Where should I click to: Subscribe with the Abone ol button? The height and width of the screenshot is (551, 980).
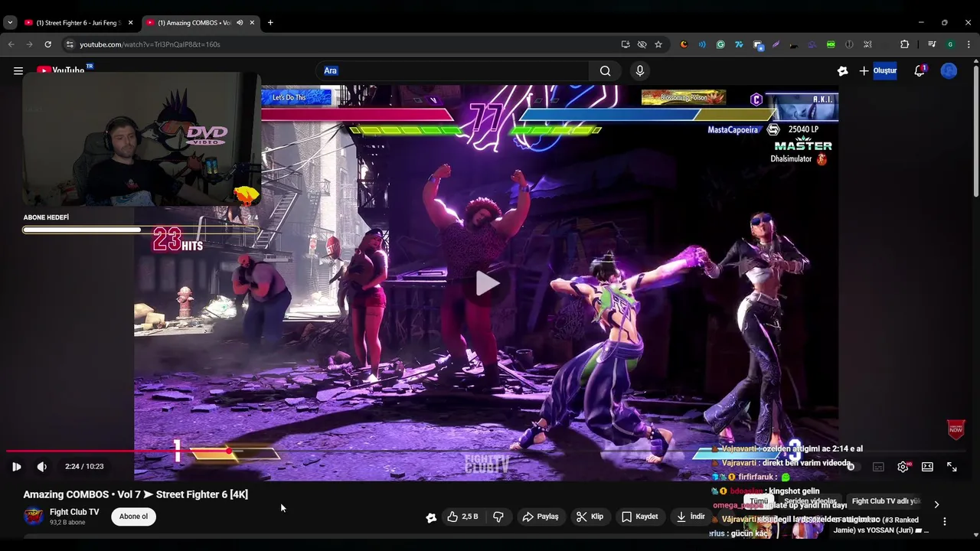(133, 517)
